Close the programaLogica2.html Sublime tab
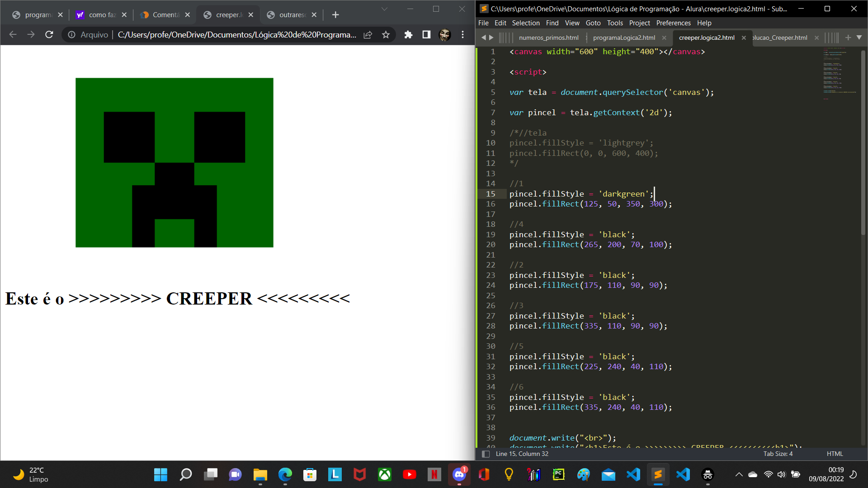Screen dimensions: 868x488 tap(664, 38)
